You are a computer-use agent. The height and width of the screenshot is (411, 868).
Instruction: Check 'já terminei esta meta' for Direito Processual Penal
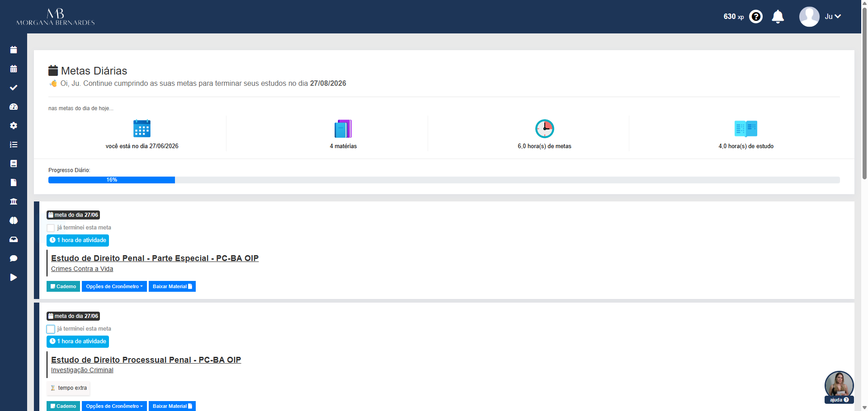point(51,329)
